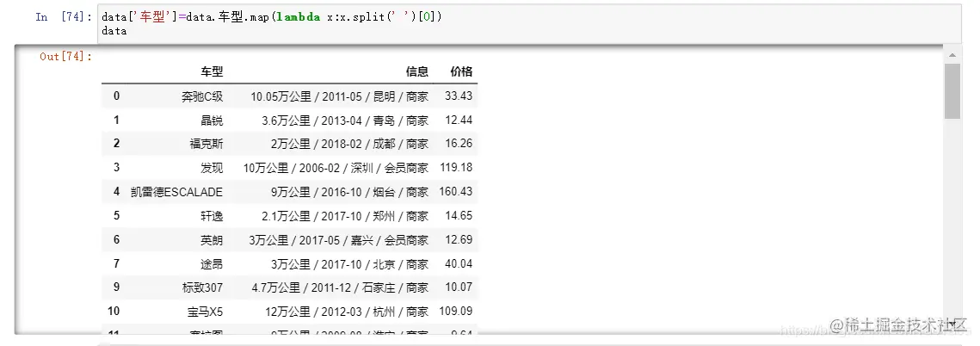Viewport: 980px width, 346px height.
Task: Click row index 3
Action: coord(116,168)
